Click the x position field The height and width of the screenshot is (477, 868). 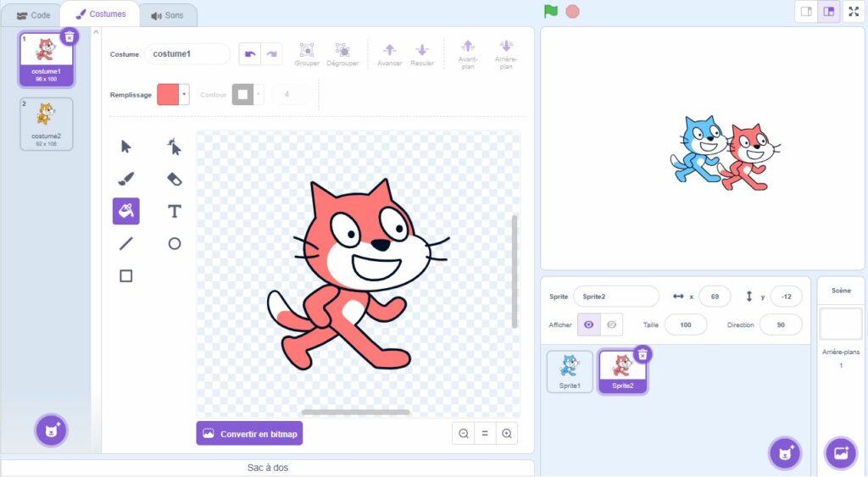click(x=715, y=297)
